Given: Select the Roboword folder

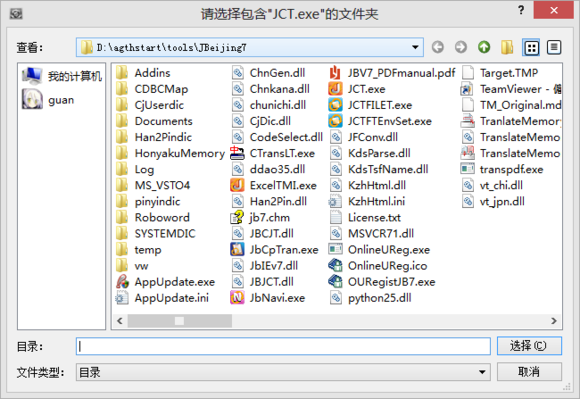Looking at the screenshot, I should point(153,217).
